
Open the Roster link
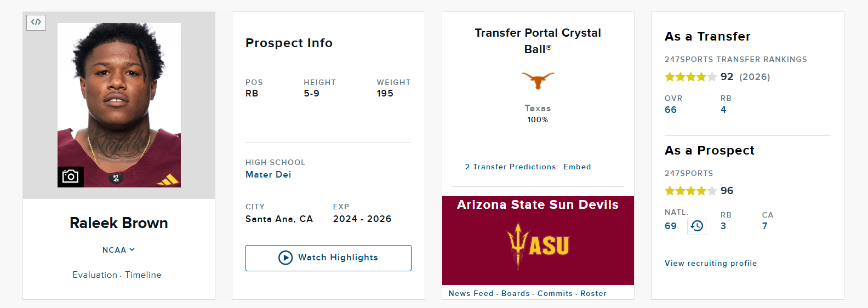tap(593, 294)
